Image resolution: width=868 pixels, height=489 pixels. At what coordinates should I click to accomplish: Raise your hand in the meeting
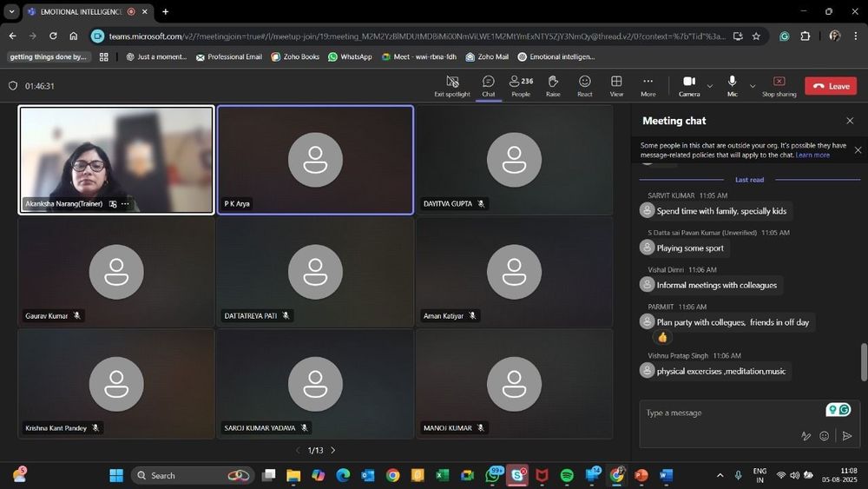pyautogui.click(x=553, y=85)
